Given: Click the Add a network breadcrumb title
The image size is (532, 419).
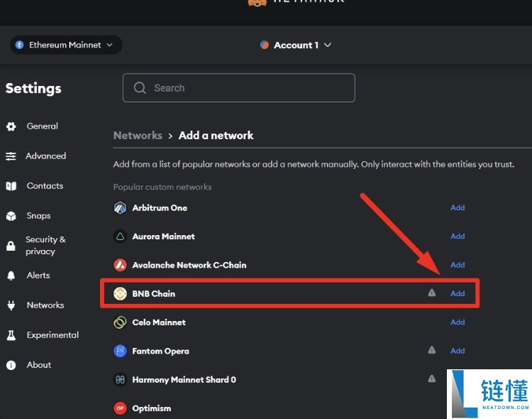Looking at the screenshot, I should (x=216, y=135).
